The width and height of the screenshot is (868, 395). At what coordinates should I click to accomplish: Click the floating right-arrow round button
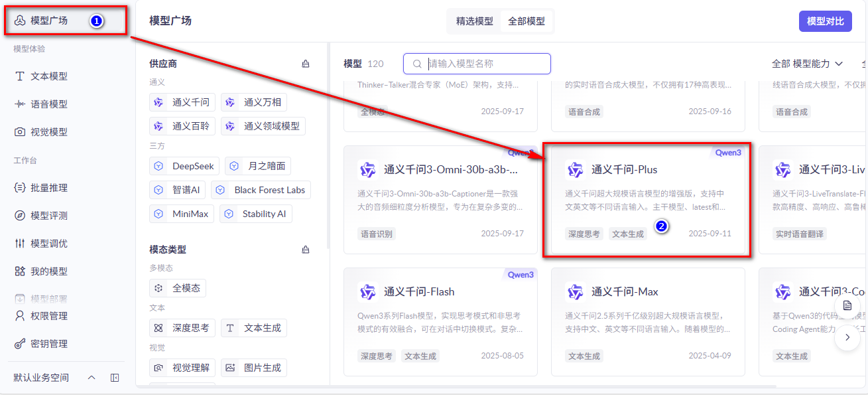pyautogui.click(x=847, y=337)
